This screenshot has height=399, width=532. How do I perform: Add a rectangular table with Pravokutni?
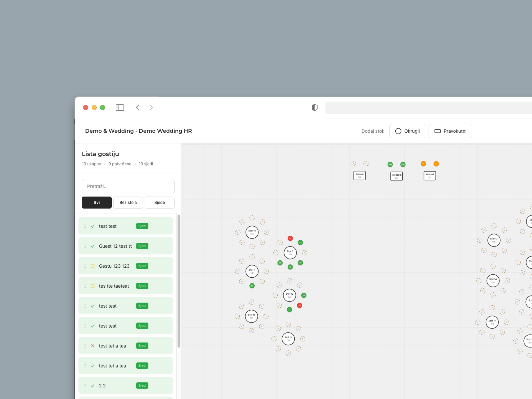point(450,131)
